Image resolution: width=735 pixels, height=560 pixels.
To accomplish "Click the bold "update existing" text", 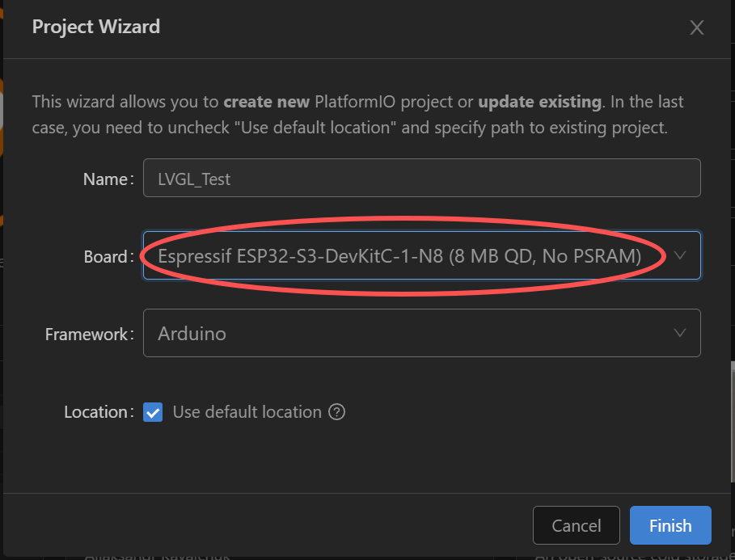I will click(x=539, y=102).
